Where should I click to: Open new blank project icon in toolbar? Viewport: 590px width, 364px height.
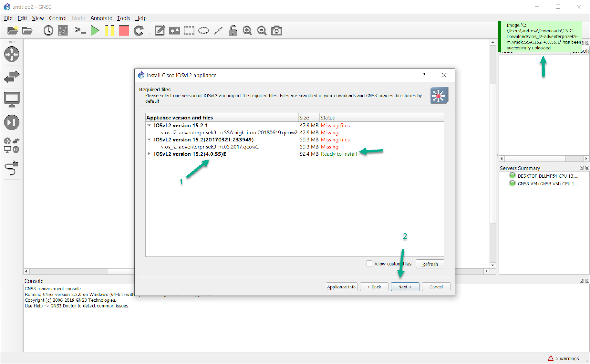coord(13,31)
